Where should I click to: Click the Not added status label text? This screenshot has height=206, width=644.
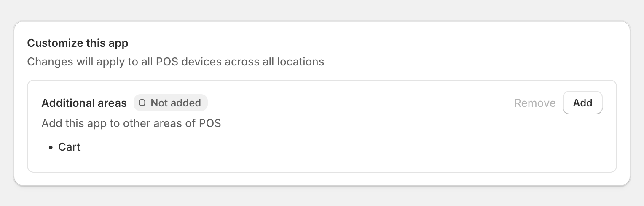click(176, 103)
